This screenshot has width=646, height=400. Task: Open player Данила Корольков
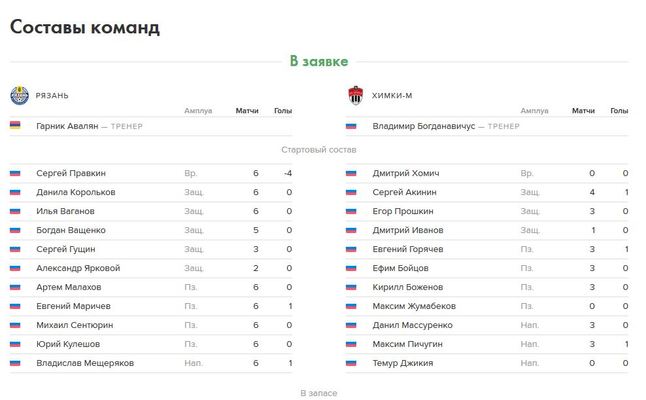point(76,192)
